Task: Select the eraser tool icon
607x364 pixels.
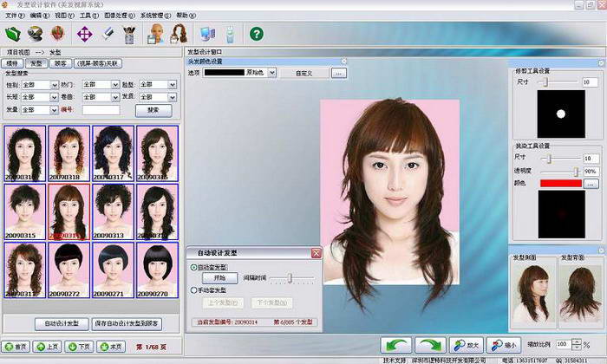Action: (x=108, y=33)
